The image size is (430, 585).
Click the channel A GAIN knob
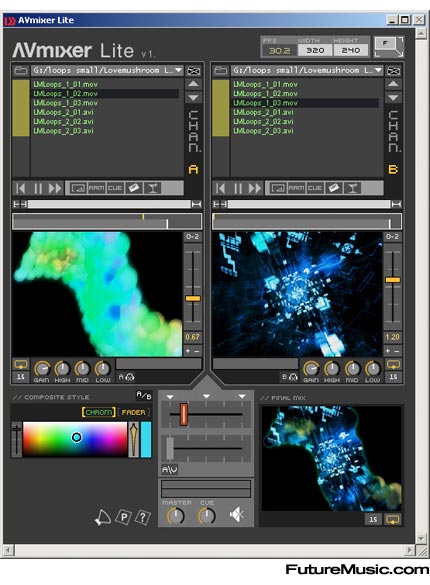[42, 369]
